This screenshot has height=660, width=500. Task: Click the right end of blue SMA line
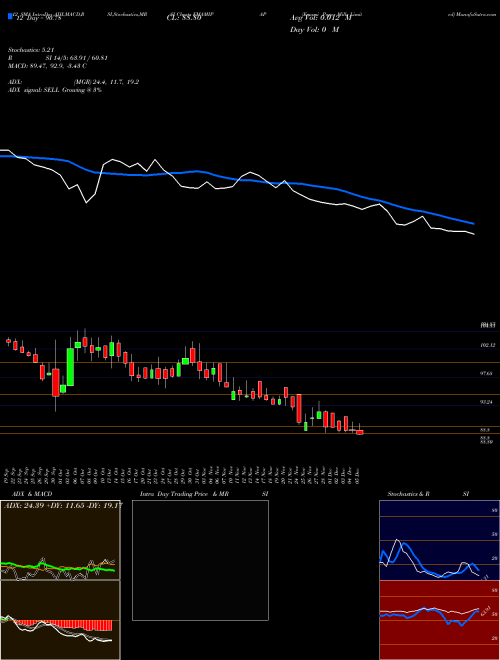[473, 223]
